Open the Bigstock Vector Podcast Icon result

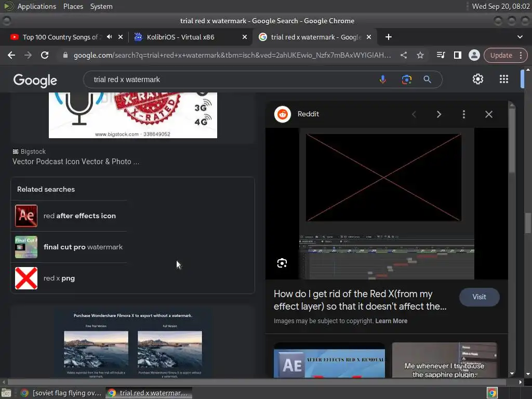[76, 162]
